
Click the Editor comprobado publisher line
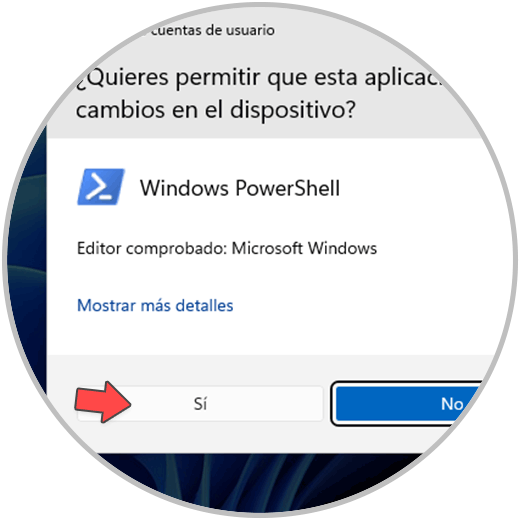[x=227, y=248]
